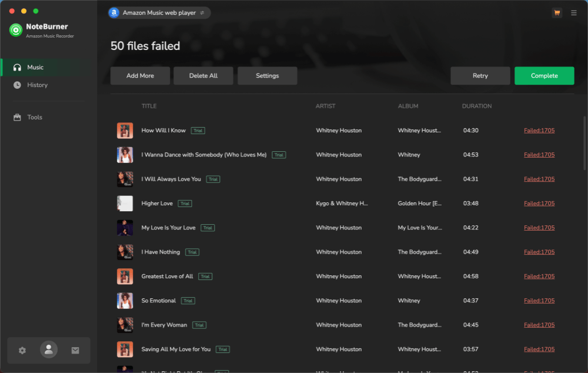This screenshot has width=588, height=373.
Task: Click Trial badge next to I'm Every Woman
Action: (x=199, y=325)
